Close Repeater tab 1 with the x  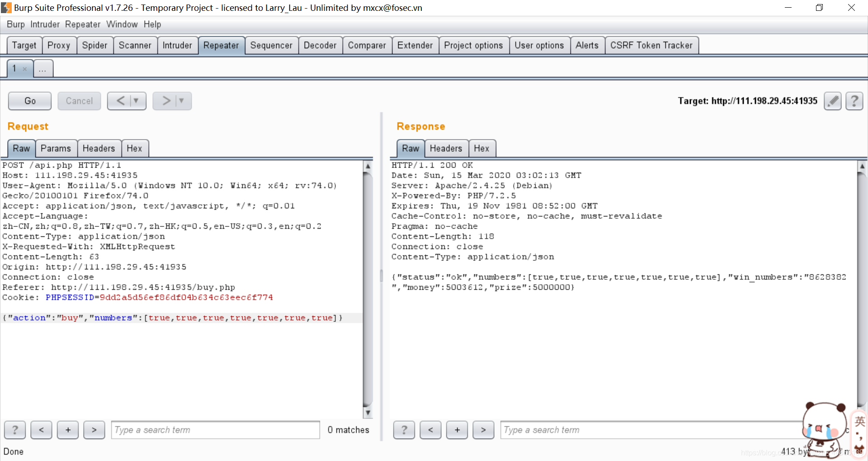[25, 69]
